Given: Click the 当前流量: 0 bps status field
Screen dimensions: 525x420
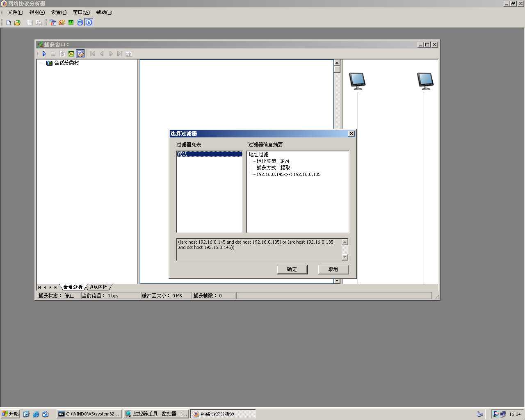Looking at the screenshot, I should [x=110, y=296].
